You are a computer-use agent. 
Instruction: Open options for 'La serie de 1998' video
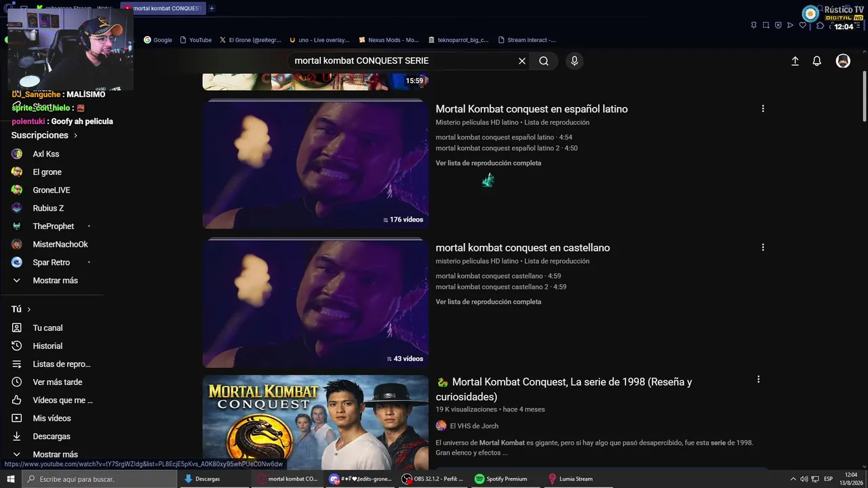(x=758, y=380)
